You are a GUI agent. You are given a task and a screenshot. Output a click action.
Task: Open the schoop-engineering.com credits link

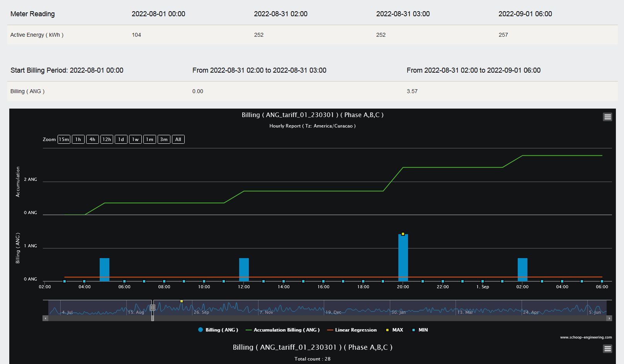click(x=586, y=337)
